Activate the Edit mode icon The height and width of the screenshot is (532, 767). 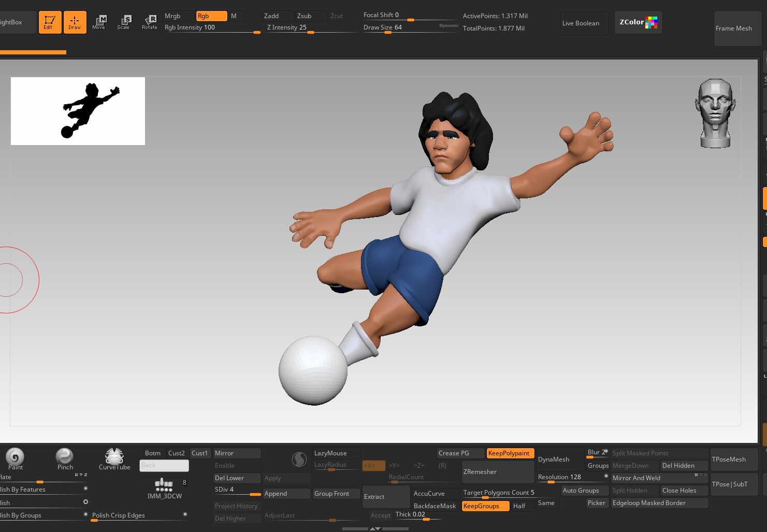(50, 22)
